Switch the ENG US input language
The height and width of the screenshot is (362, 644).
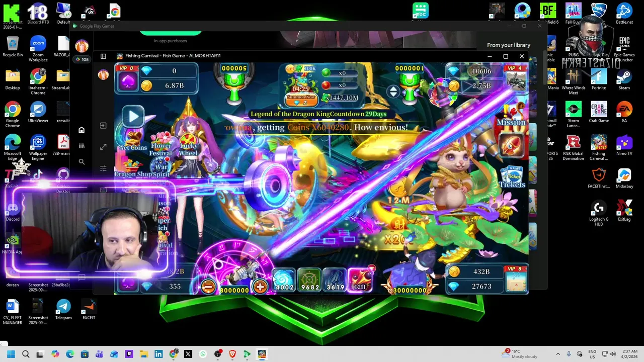point(592,354)
